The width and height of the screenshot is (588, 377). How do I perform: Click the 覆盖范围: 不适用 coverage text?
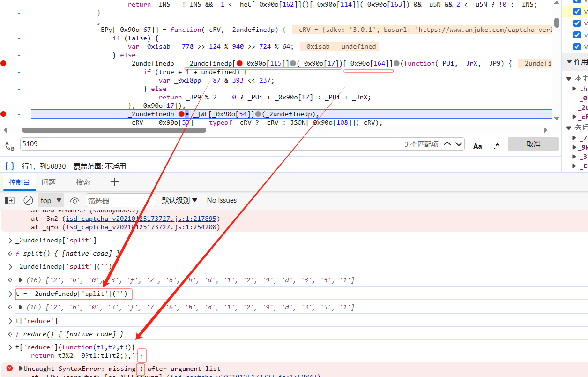coord(99,166)
